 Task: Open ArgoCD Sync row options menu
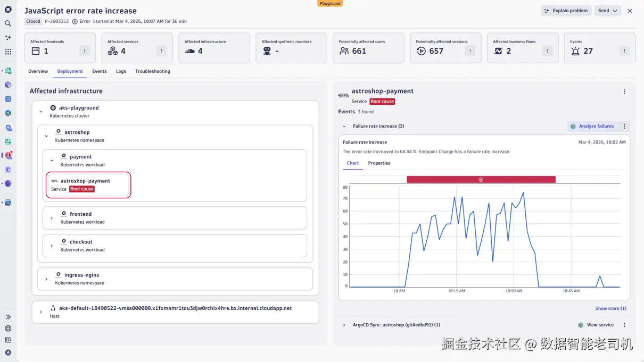click(624, 325)
